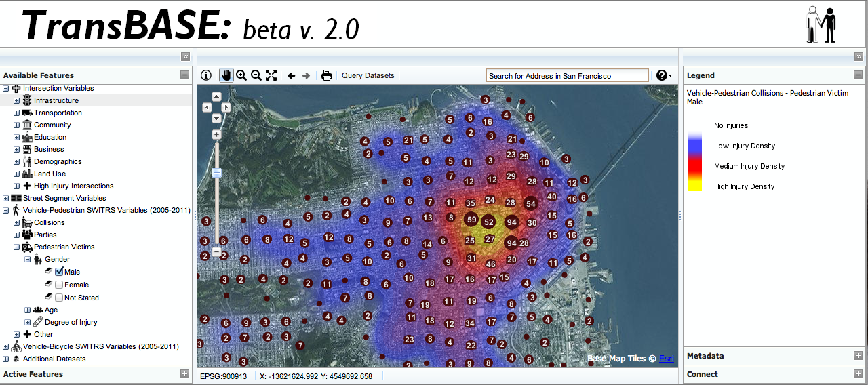Viewport: 868px width, 385px height.
Task: Print the current map
Action: 327,75
